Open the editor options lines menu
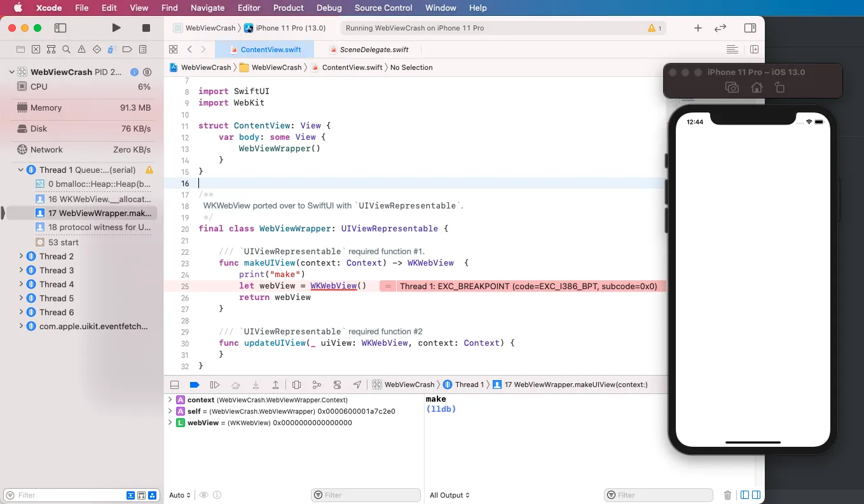This screenshot has width=864, height=504. [x=732, y=50]
